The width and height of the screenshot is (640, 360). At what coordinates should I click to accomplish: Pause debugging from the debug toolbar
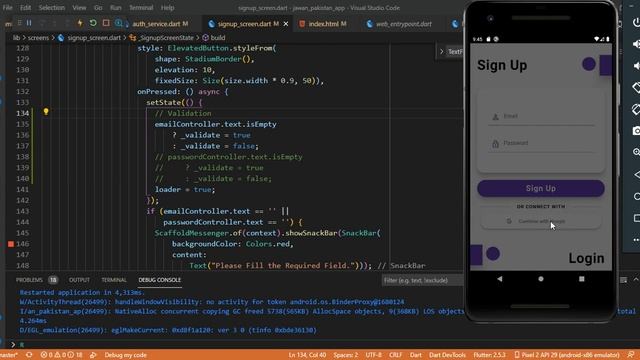(x=29, y=23)
